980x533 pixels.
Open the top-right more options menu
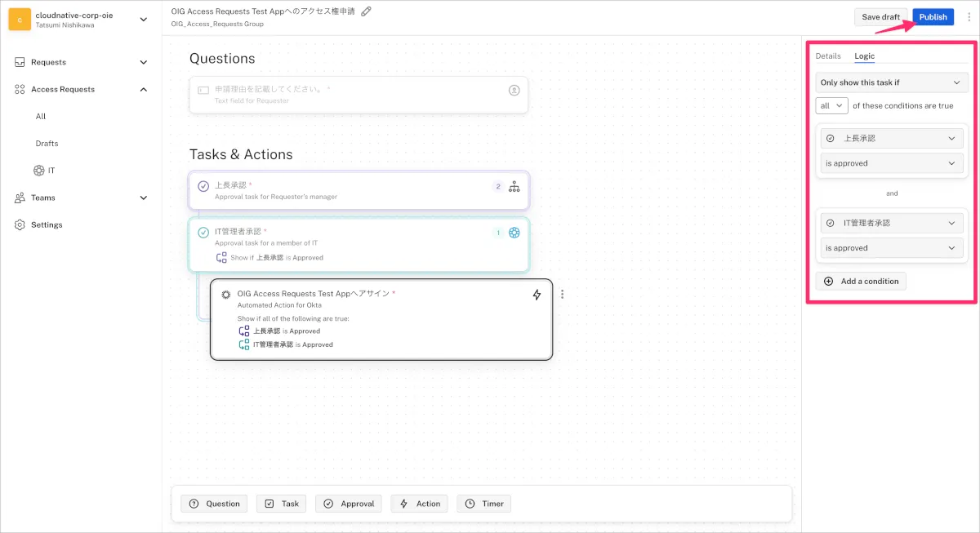click(966, 17)
